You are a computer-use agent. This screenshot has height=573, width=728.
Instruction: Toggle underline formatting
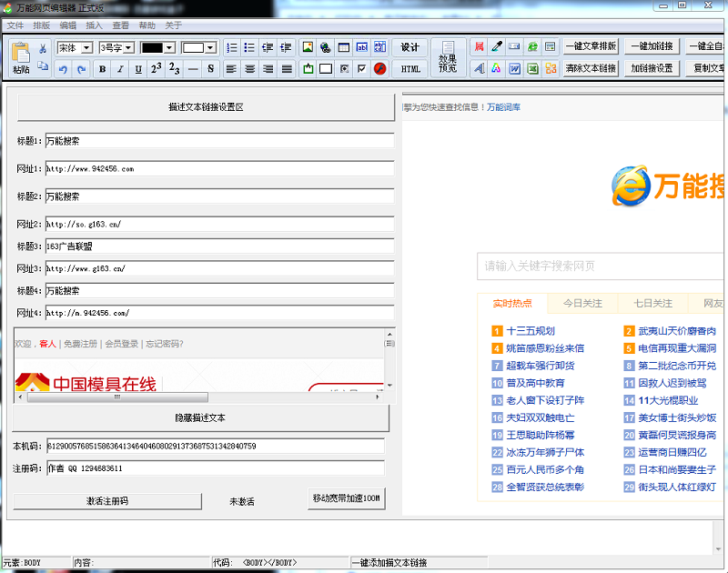pos(137,69)
